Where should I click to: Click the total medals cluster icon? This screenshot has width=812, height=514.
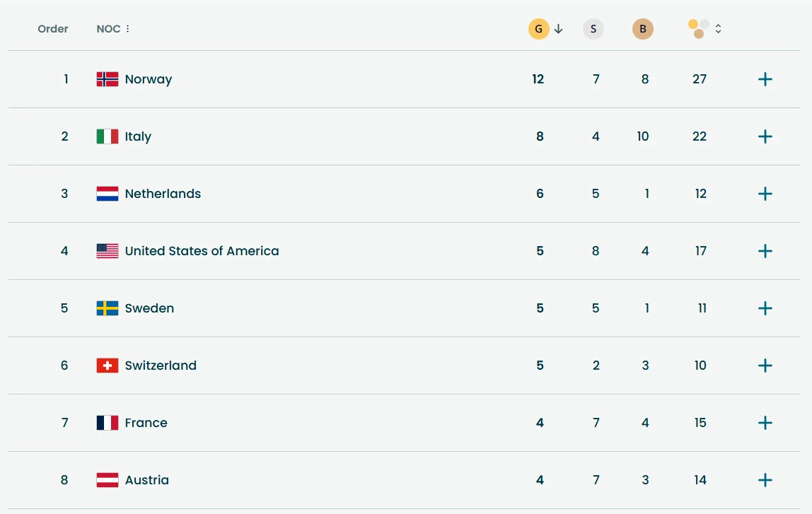pyautogui.click(x=698, y=28)
